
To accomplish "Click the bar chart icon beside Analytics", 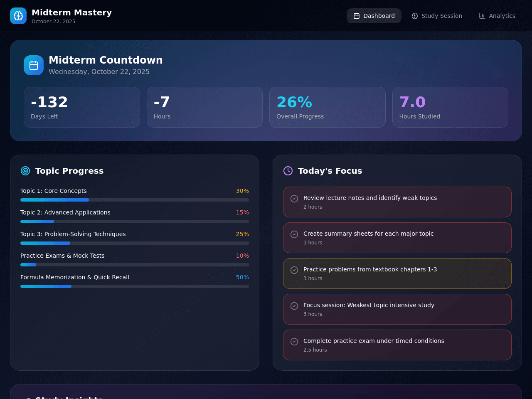I will (482, 16).
